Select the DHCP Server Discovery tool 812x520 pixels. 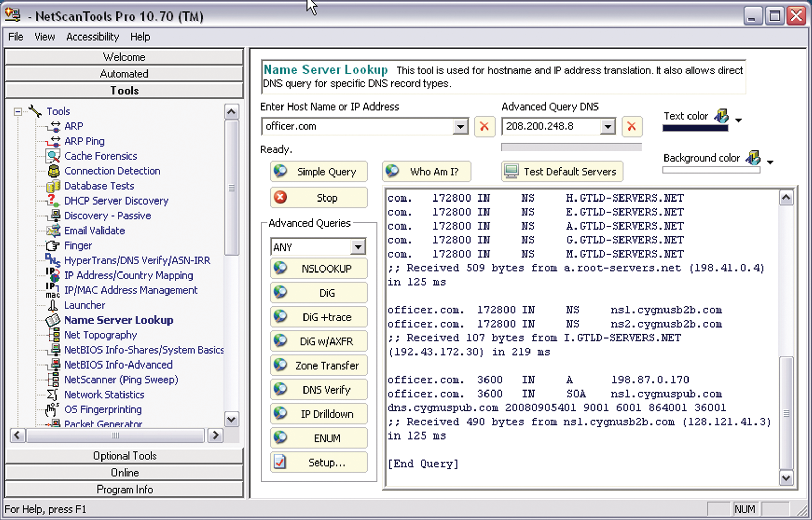click(116, 201)
